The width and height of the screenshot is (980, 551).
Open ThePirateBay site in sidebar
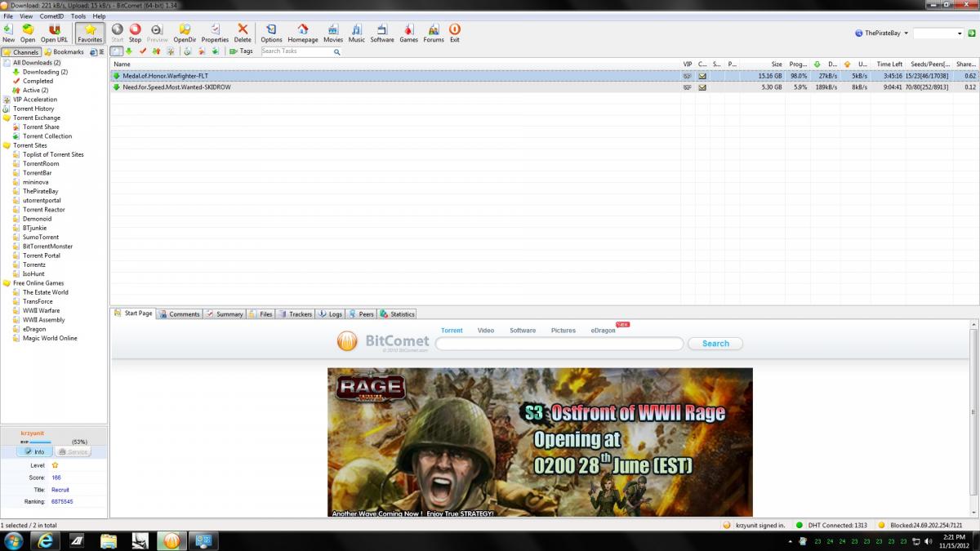35,191
